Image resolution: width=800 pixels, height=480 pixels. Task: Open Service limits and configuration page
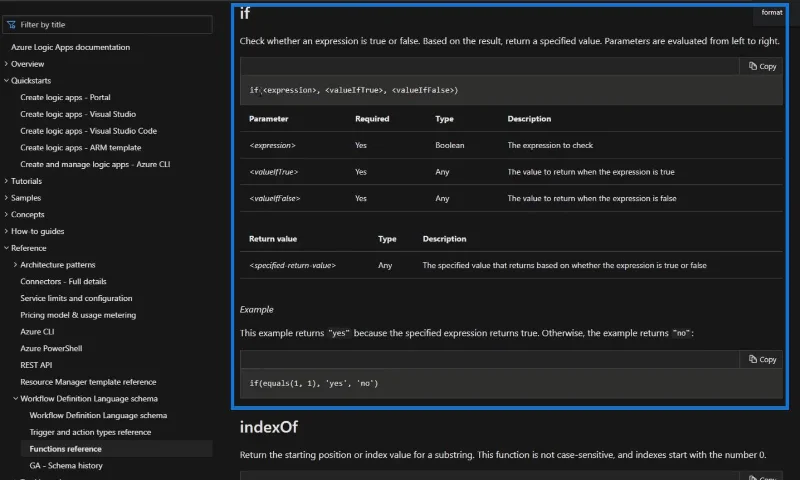[76, 298]
